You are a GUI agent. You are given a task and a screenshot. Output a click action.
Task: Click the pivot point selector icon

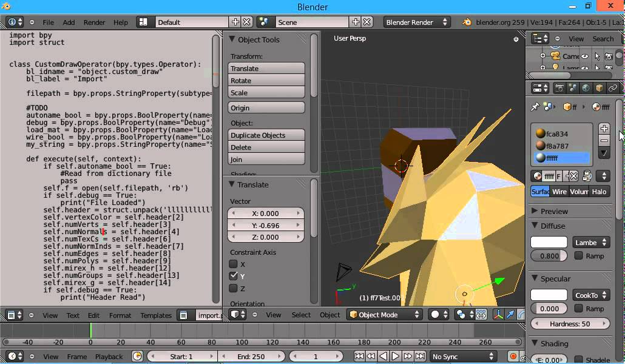click(x=464, y=315)
